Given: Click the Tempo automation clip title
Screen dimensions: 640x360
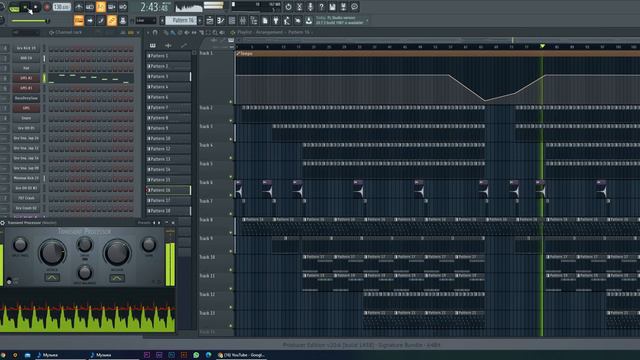Looking at the screenshot, I should (x=245, y=53).
